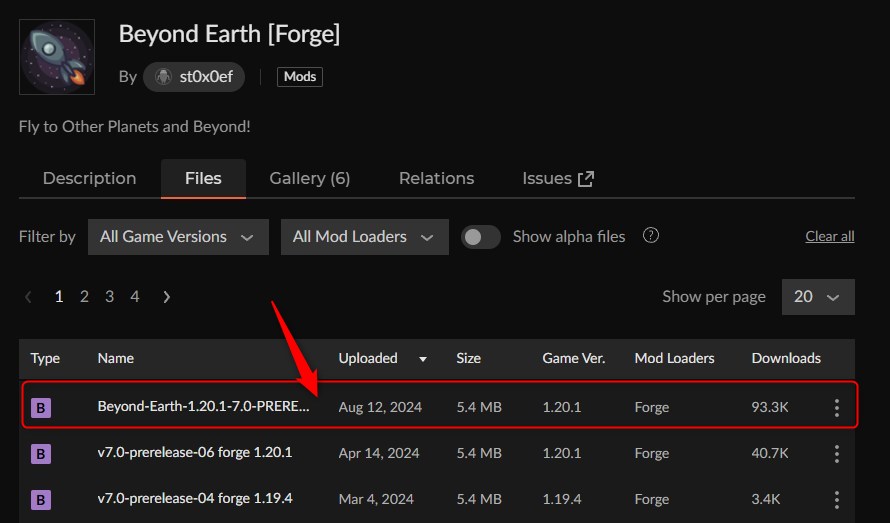Open the Gallery (6) tab

(310, 178)
